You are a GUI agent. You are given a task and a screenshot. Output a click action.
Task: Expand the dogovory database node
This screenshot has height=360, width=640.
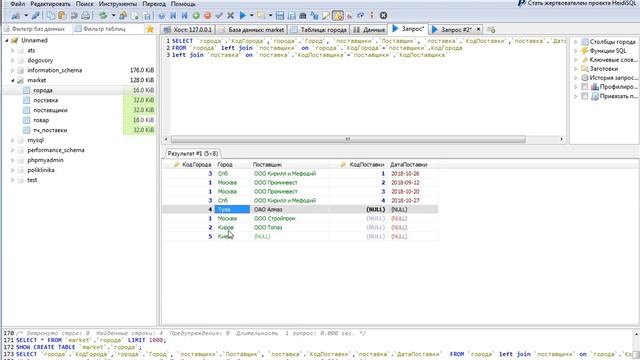point(13,60)
